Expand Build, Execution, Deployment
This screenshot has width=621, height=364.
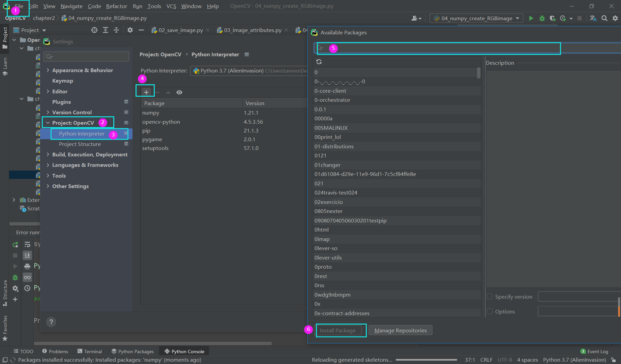click(x=48, y=154)
